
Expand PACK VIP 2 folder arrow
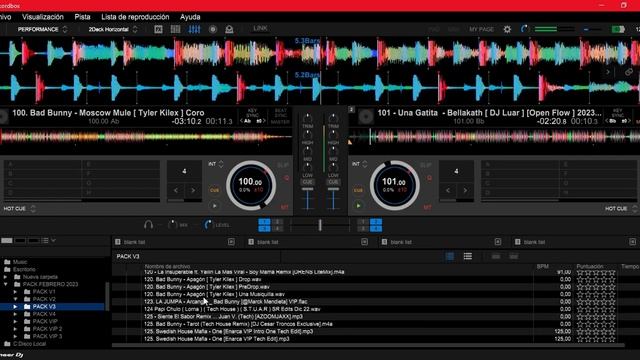[15, 329]
